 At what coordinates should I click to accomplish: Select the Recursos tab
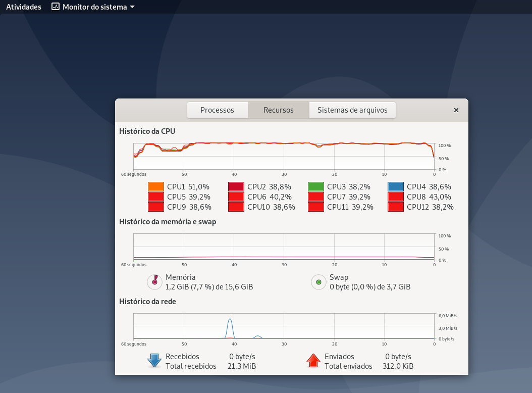point(278,110)
